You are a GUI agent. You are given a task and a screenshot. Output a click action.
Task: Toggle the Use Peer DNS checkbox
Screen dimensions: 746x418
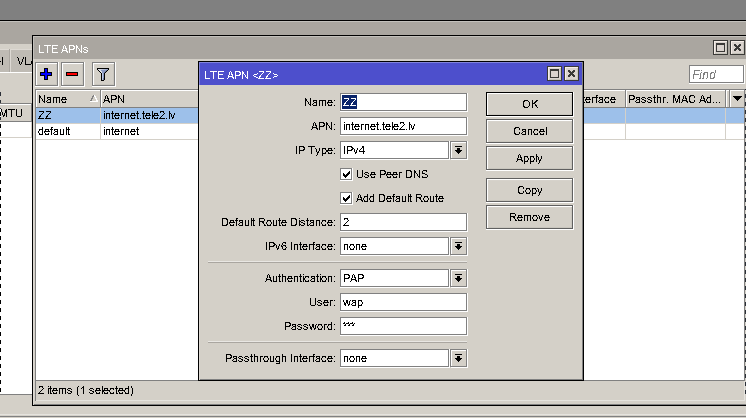coord(347,174)
